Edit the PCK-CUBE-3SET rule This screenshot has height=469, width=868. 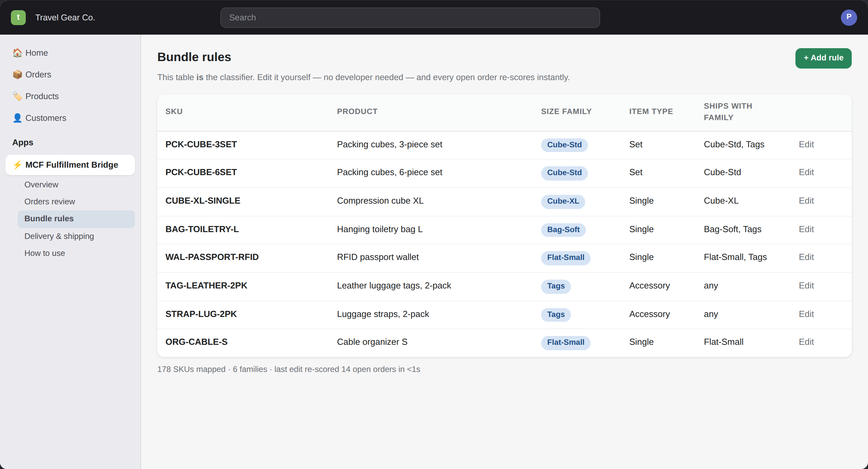pos(806,145)
